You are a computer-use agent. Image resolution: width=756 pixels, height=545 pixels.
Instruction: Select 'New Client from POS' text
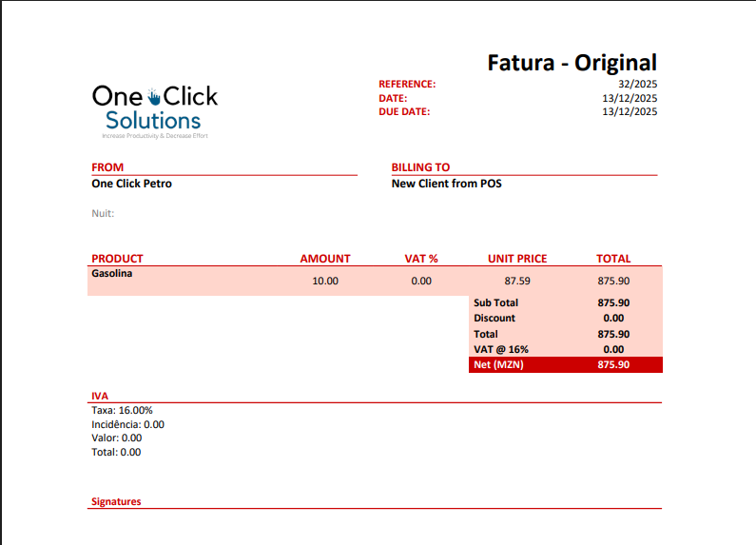click(x=446, y=184)
